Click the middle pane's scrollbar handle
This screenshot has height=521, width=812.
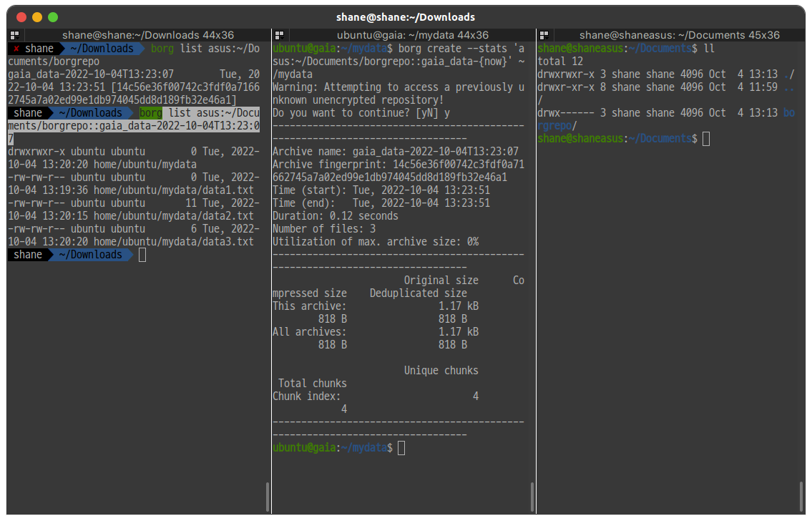(532, 497)
